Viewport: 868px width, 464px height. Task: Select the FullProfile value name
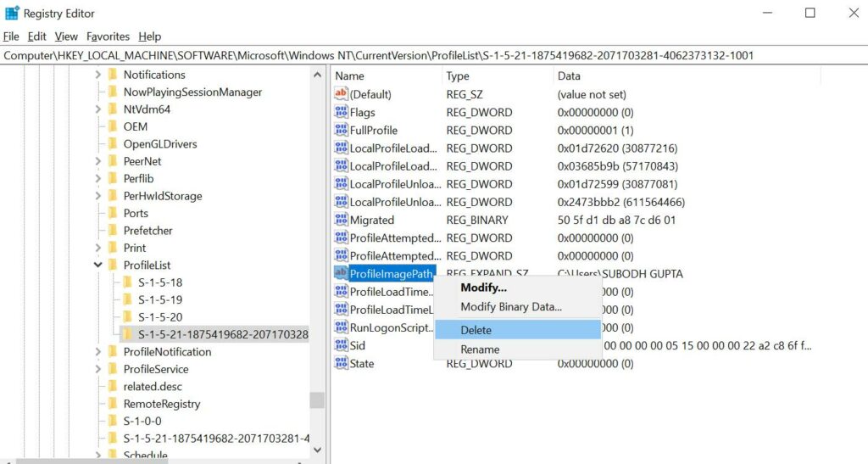tap(374, 130)
